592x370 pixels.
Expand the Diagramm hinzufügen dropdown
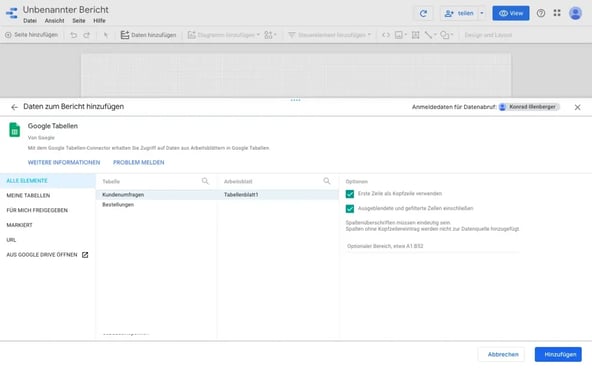[258, 35]
